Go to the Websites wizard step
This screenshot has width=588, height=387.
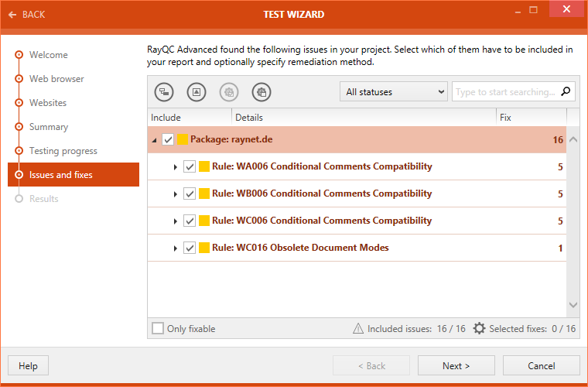(x=48, y=103)
